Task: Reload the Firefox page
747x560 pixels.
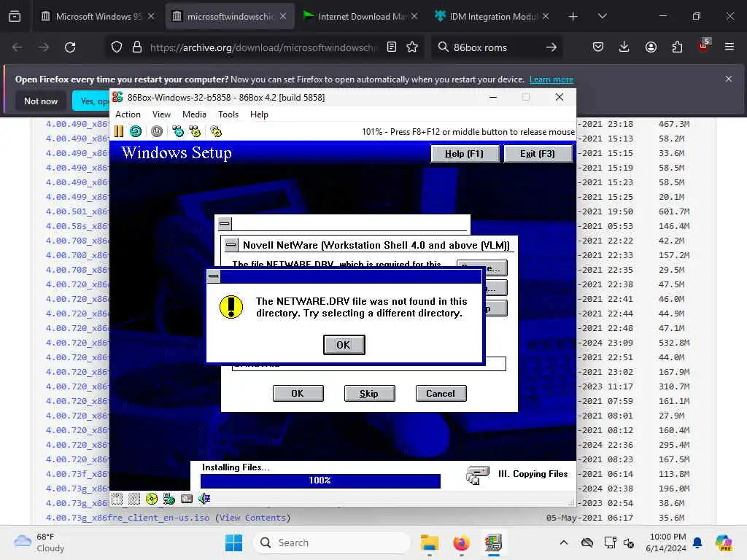Action: point(70,47)
